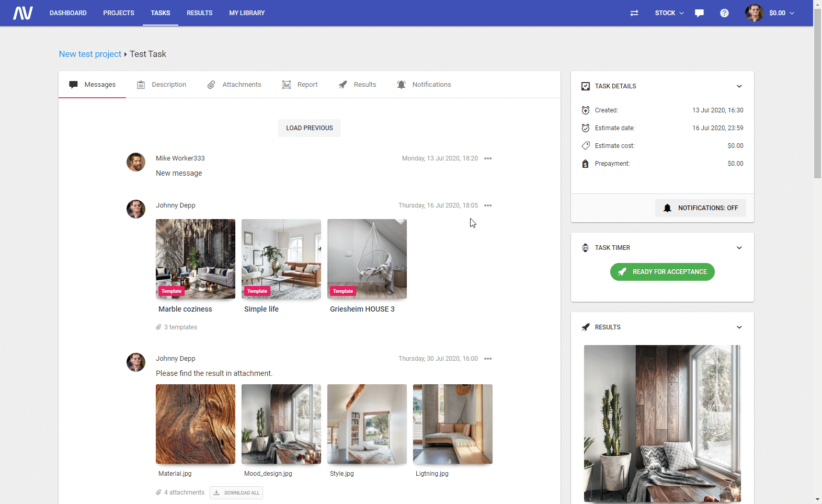Click the user avatar in top bar

coord(754,13)
